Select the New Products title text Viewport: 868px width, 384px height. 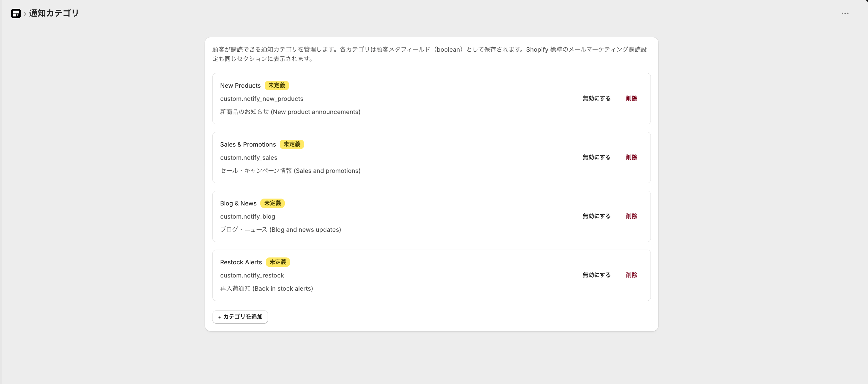pos(240,86)
